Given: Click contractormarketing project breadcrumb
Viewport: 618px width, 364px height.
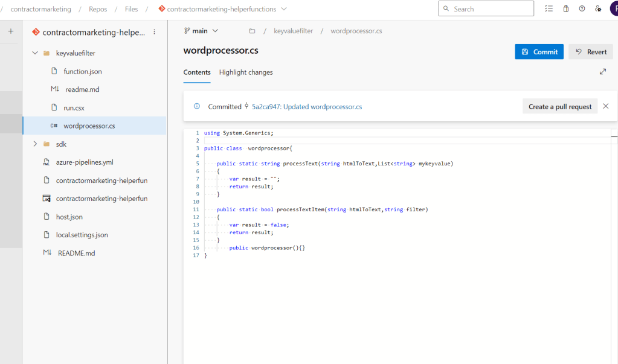Looking at the screenshot, I should point(40,9).
